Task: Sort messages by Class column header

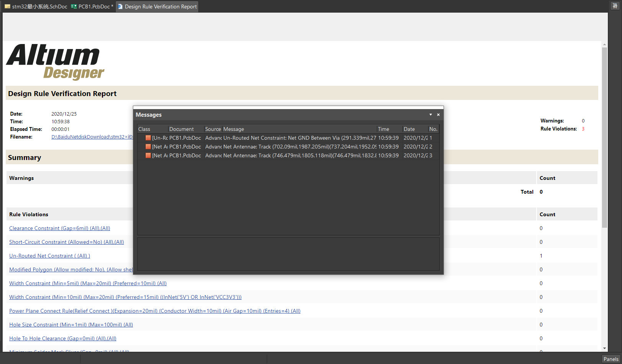Action: [152, 129]
